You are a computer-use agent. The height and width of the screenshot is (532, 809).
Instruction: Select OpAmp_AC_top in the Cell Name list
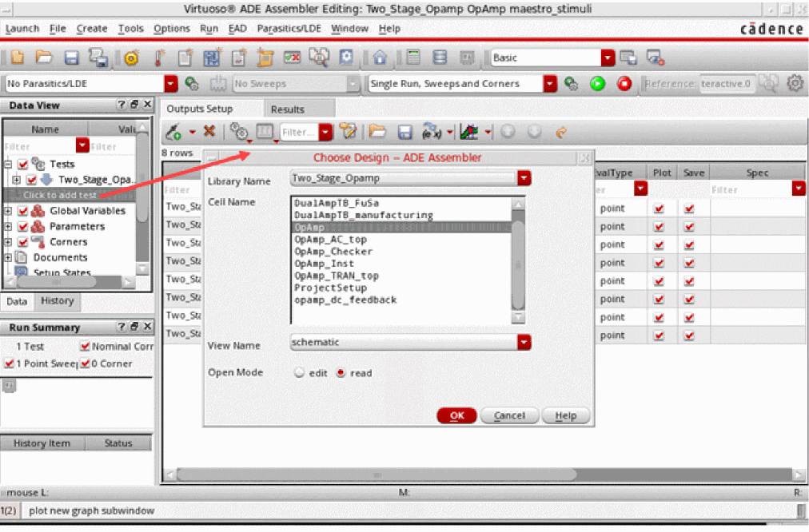click(x=330, y=240)
